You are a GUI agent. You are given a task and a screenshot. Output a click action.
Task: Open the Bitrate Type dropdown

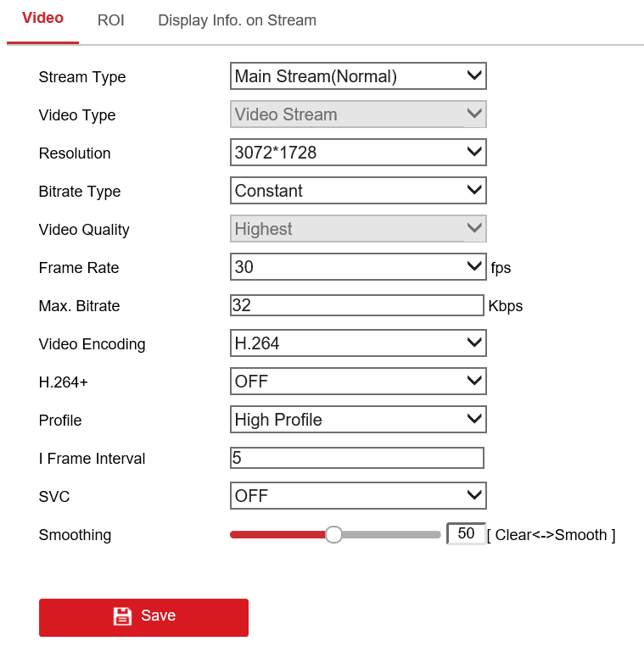pos(357,191)
